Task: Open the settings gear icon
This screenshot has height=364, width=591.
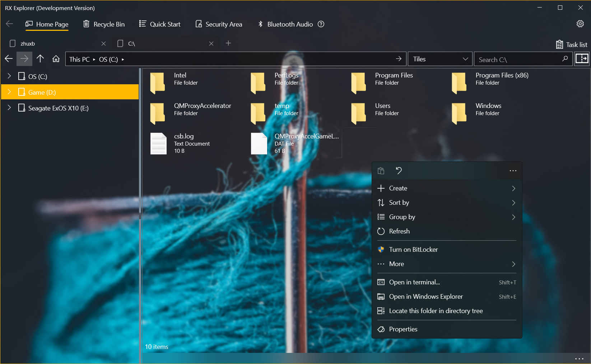Action: 580,24
